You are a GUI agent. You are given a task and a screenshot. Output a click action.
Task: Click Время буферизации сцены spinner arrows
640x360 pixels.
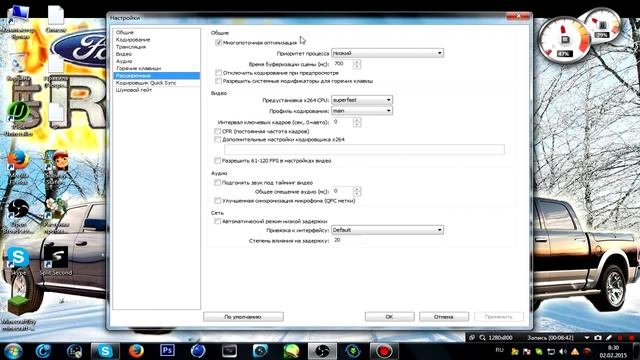point(357,64)
